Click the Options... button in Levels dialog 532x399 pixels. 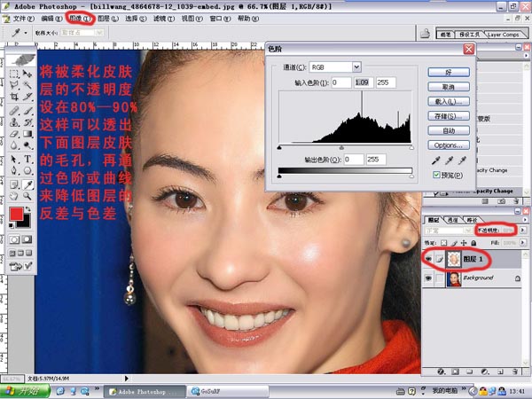pos(449,145)
